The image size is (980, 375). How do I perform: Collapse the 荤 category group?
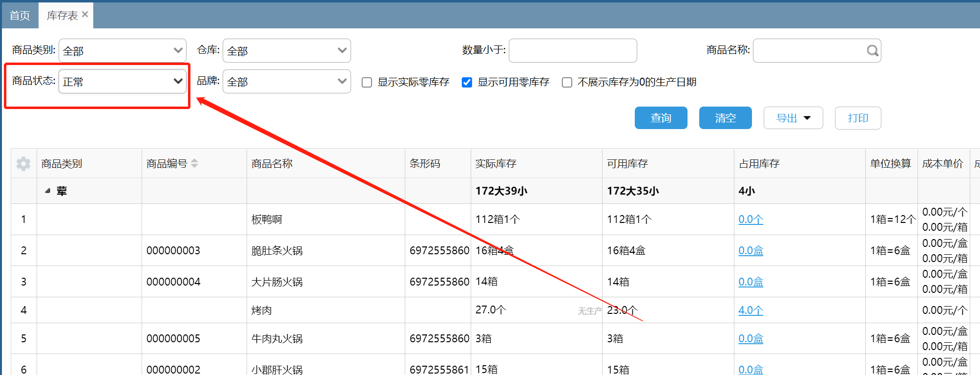click(47, 191)
